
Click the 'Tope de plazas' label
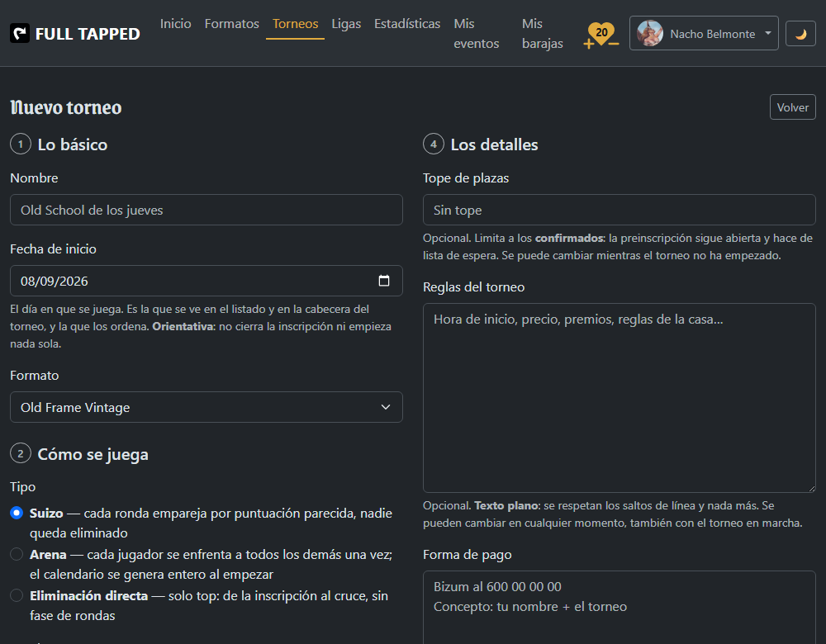(466, 178)
